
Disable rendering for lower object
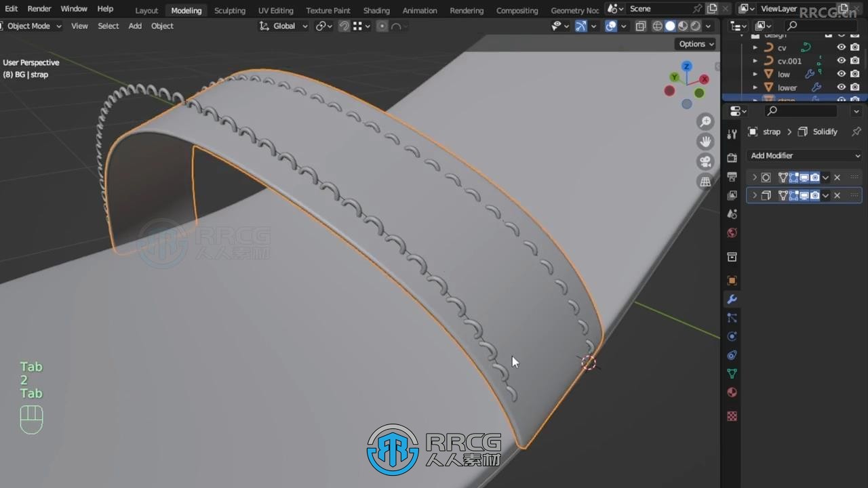[x=854, y=87]
